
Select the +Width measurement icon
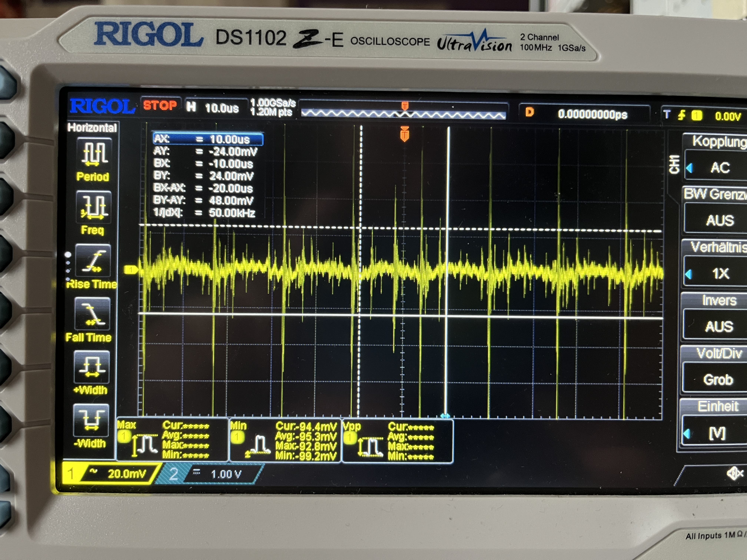pyautogui.click(x=92, y=367)
